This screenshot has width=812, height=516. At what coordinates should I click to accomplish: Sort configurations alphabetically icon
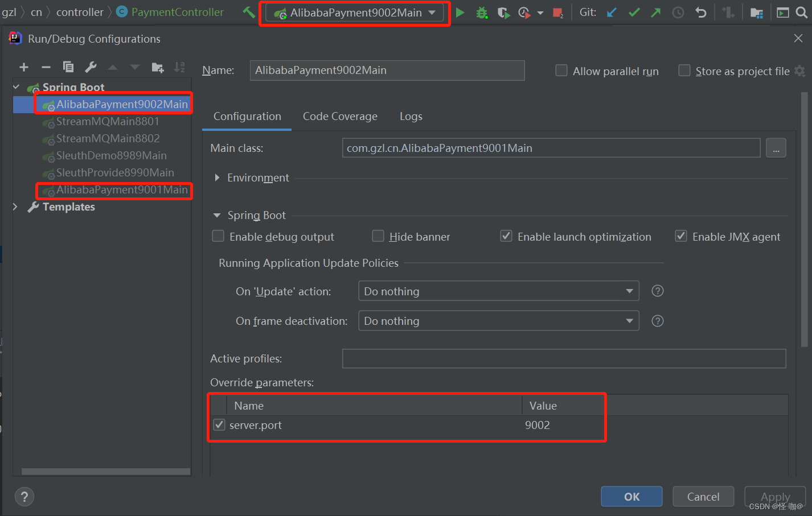(x=179, y=67)
